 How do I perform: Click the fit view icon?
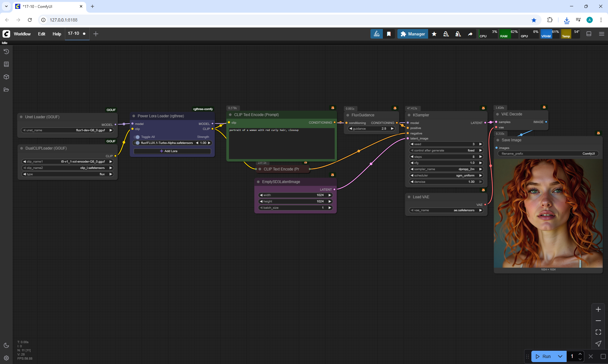[x=598, y=332]
